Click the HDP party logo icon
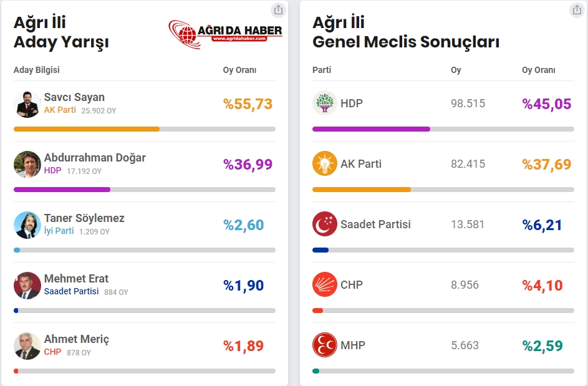The height and width of the screenshot is (386, 588). point(324,104)
